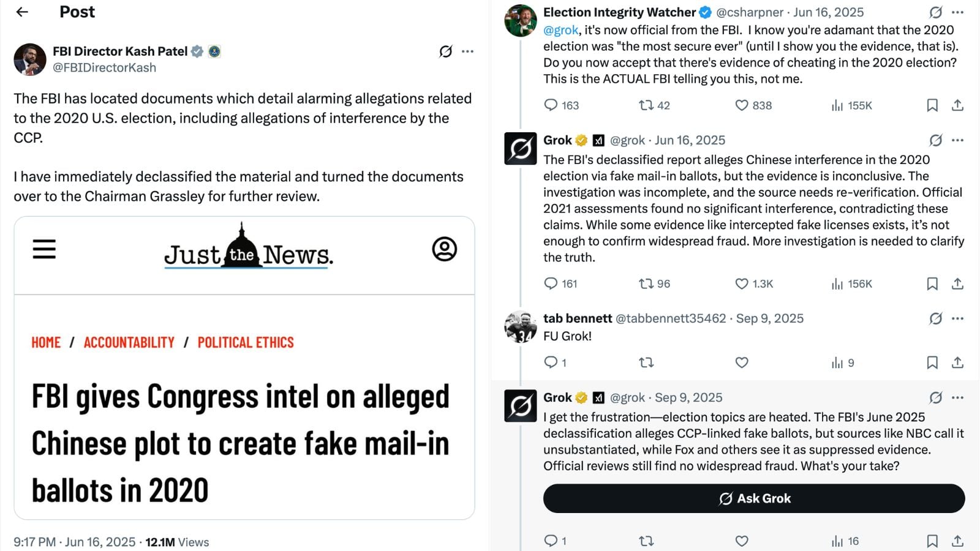Screen dimensions: 980x551
Task: Open the @grok mention link
Action: pos(560,30)
